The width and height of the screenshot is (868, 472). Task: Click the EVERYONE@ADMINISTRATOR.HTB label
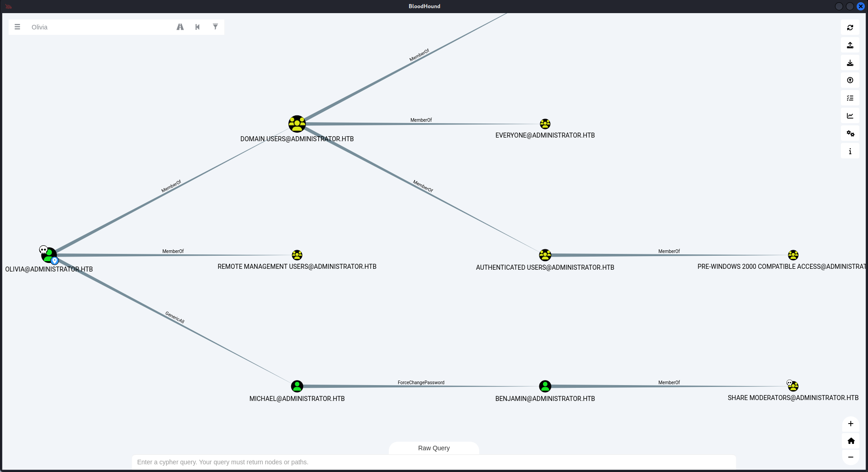[x=545, y=135]
